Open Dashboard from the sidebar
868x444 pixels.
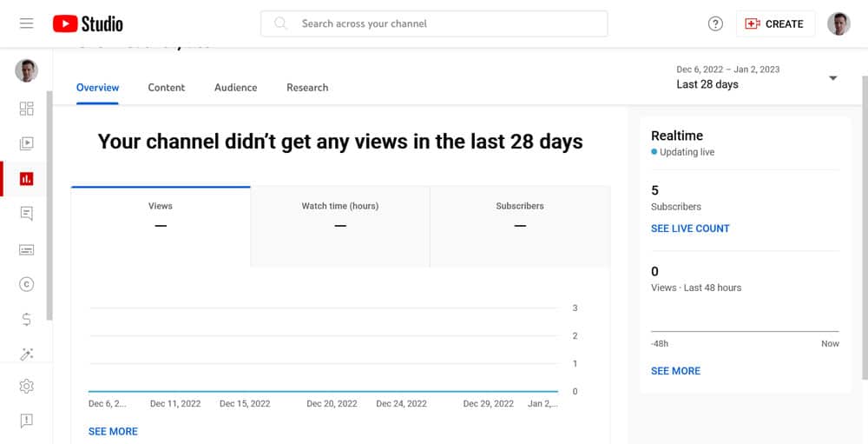tap(26, 109)
